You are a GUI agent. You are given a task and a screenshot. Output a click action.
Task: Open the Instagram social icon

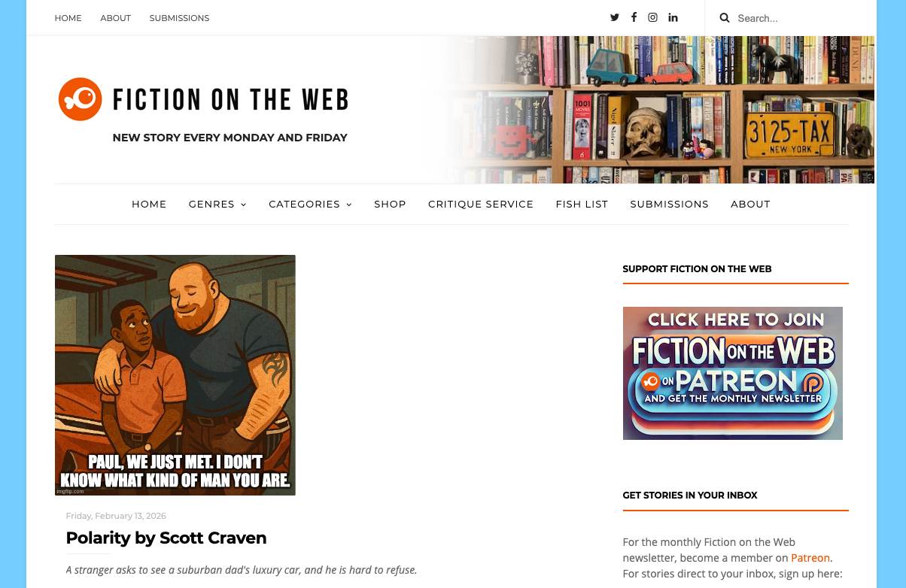tap(652, 17)
